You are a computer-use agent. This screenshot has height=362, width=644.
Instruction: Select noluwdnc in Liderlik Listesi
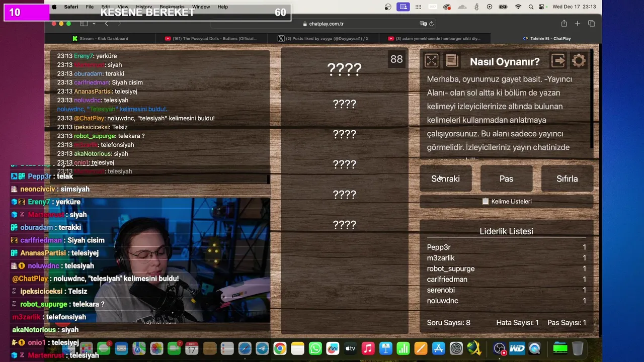[506, 301]
